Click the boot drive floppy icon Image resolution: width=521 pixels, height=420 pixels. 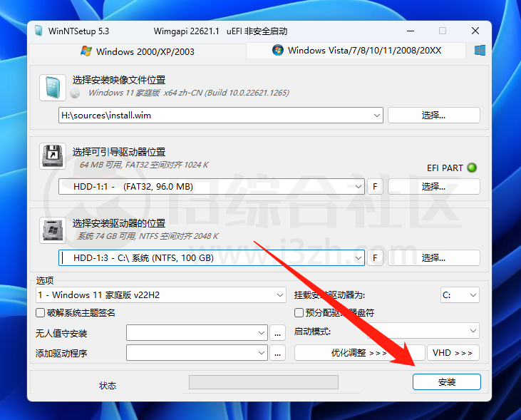[53, 156]
